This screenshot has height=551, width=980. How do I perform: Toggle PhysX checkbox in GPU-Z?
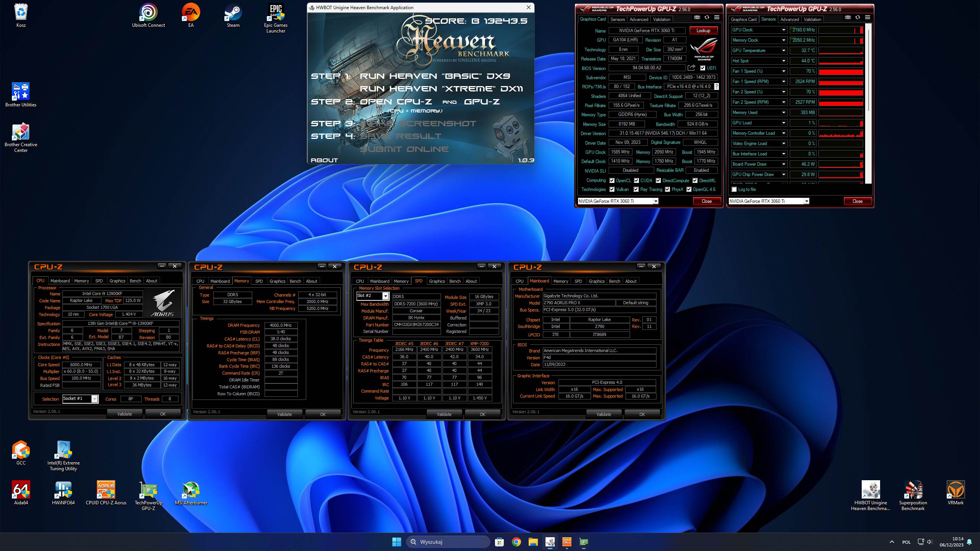(x=667, y=189)
